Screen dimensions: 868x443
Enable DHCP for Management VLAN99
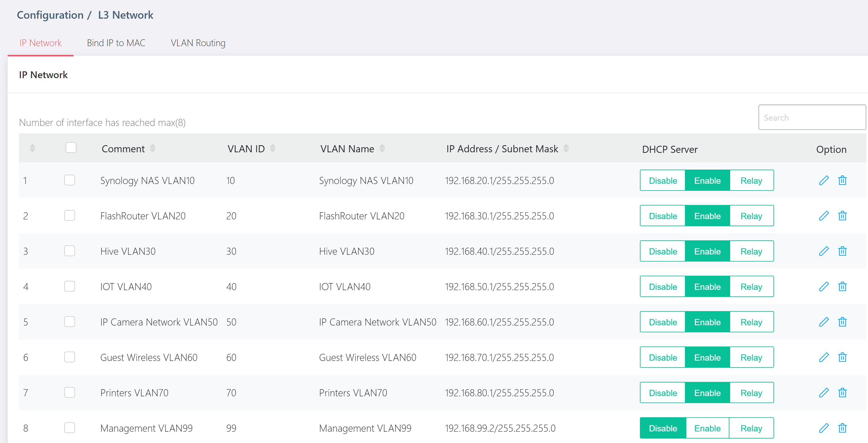tap(708, 428)
